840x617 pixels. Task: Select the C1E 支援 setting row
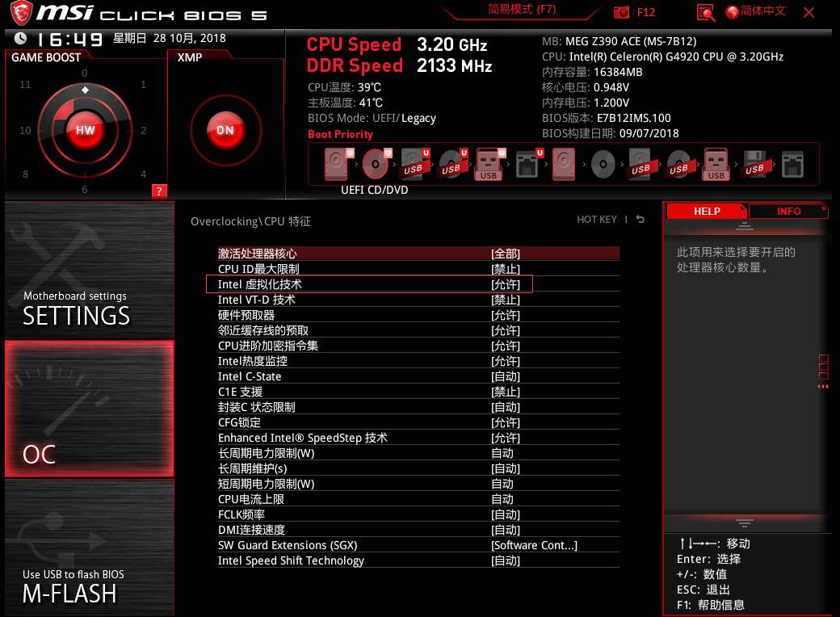418,392
